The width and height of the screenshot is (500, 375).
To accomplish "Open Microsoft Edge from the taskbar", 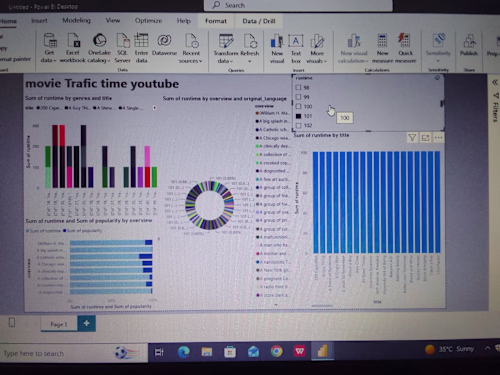I will tap(184, 352).
